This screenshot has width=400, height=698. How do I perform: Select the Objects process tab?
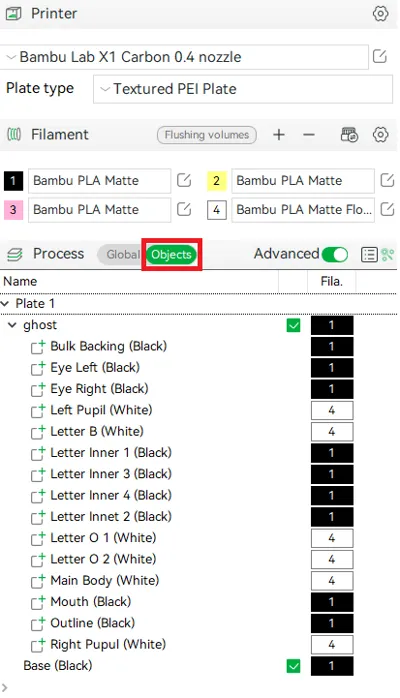[171, 255]
